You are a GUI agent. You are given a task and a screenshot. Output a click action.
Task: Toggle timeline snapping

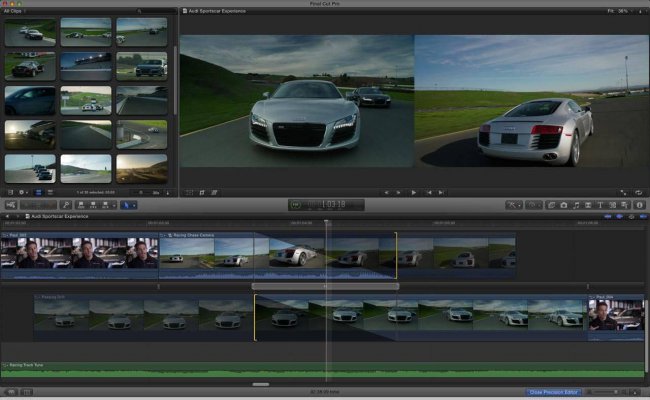pyautogui.click(x=643, y=216)
